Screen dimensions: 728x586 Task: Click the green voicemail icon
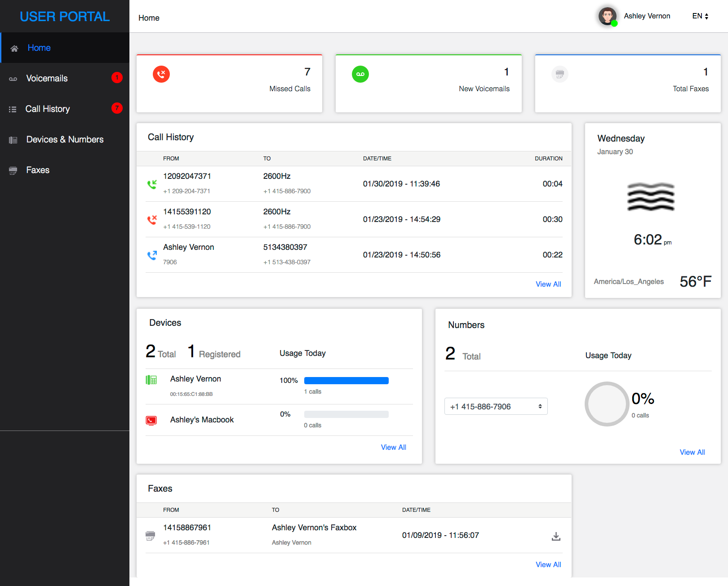coord(360,74)
